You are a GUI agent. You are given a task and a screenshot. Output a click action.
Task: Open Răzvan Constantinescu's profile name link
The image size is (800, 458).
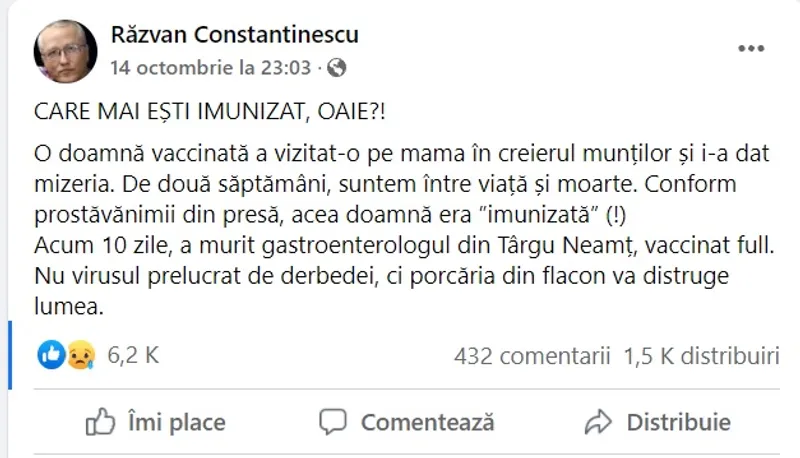point(234,36)
